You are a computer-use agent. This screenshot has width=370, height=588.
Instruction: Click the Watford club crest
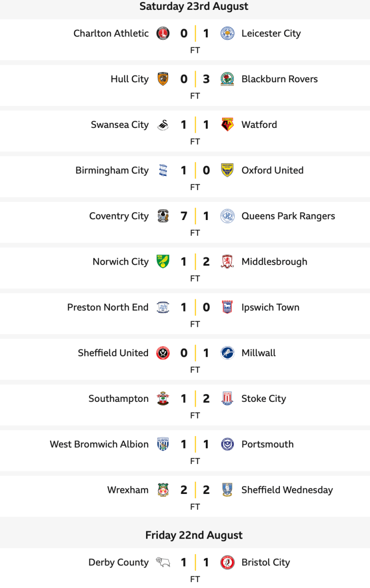coord(227,124)
